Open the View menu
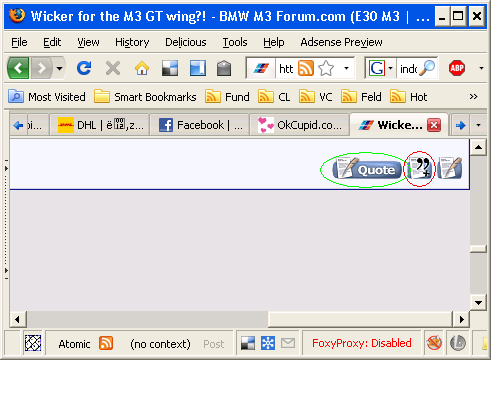The width and height of the screenshot is (491, 396). pyautogui.click(x=88, y=42)
